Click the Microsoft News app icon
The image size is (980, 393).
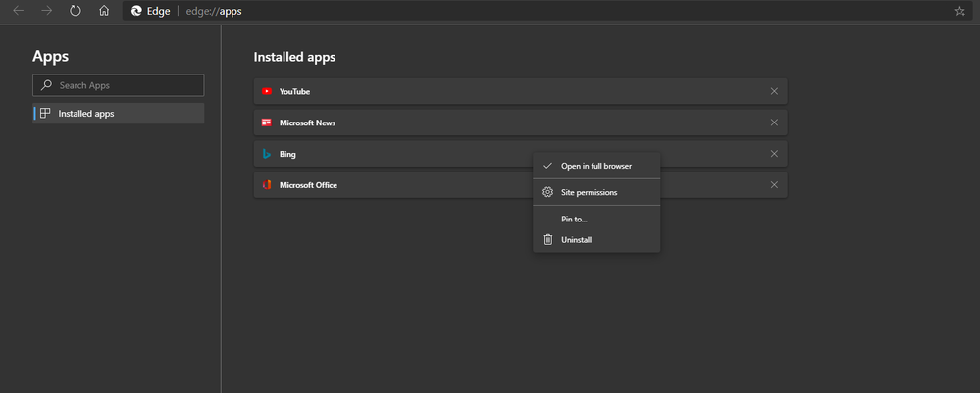click(x=267, y=123)
